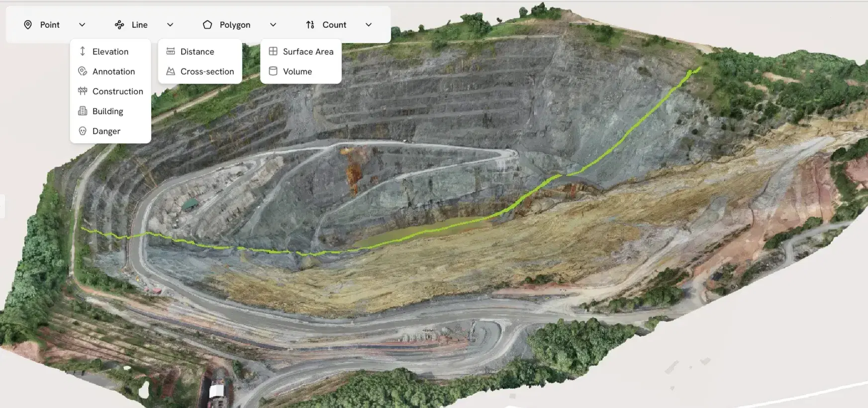Expand the Line dropdown chevron
The width and height of the screenshot is (868, 408).
pyautogui.click(x=170, y=25)
